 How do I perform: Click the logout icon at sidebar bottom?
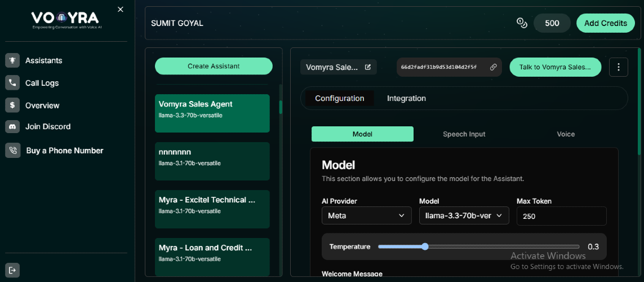click(x=12, y=270)
